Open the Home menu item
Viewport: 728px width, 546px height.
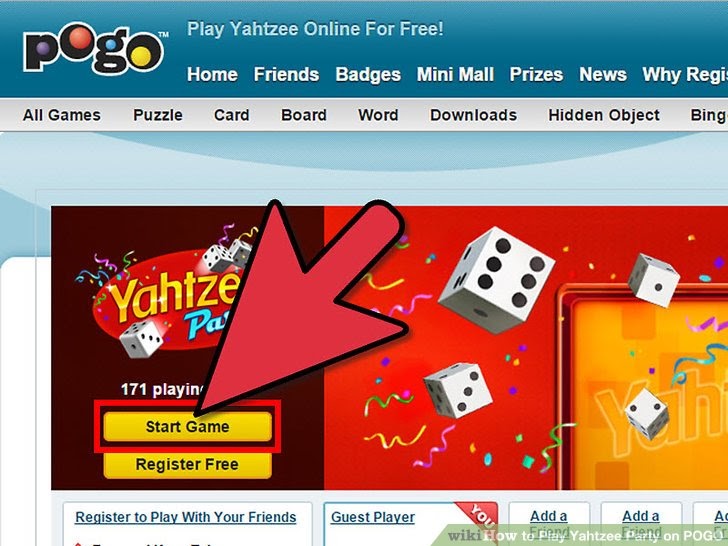pos(212,74)
